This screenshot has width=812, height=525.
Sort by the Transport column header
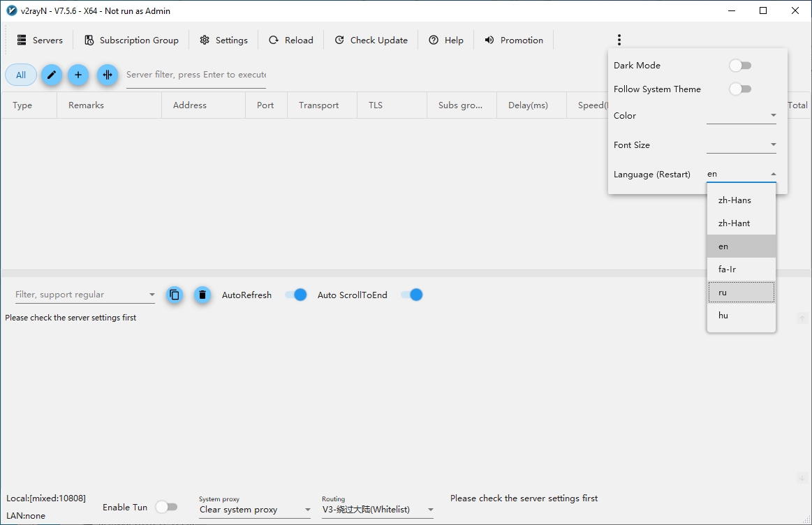coord(322,105)
